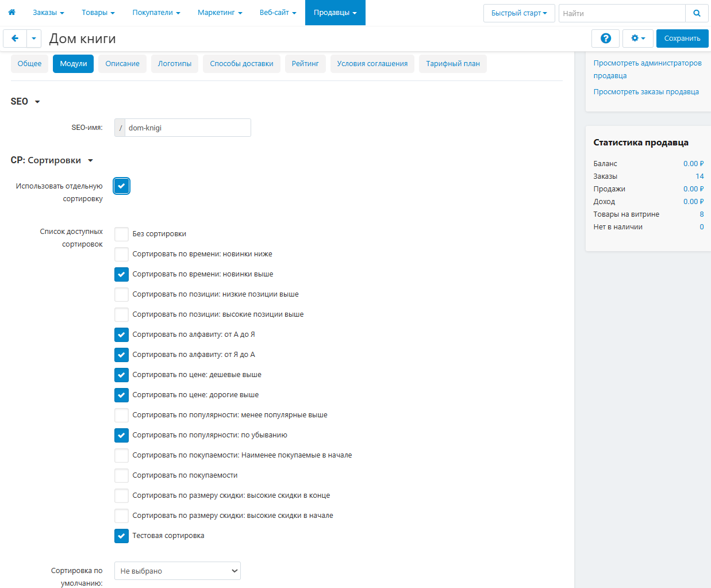Expand the 'Быстрый старт' dropdown

[519, 13]
